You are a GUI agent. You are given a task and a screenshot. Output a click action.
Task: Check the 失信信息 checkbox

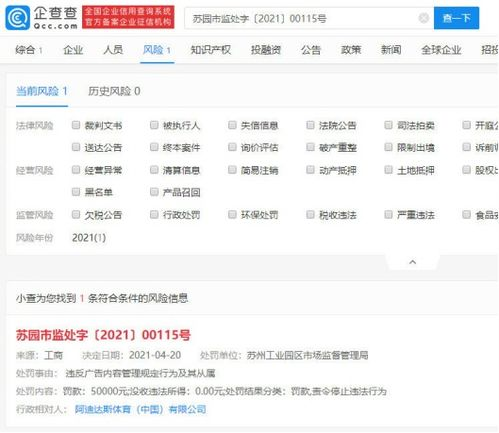pos(232,125)
